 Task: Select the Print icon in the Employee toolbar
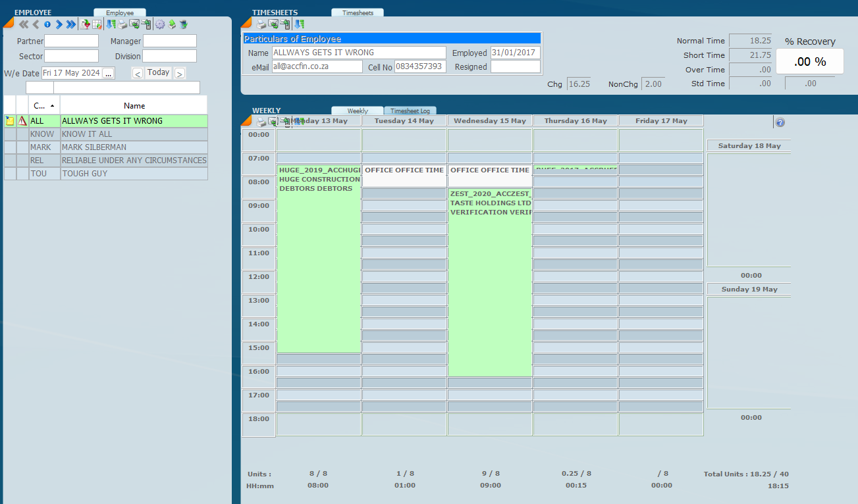122,24
